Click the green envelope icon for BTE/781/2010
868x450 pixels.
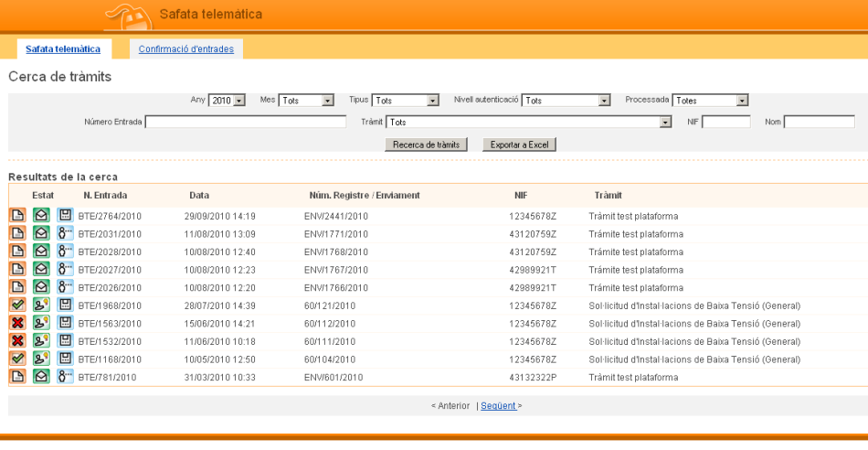(41, 377)
